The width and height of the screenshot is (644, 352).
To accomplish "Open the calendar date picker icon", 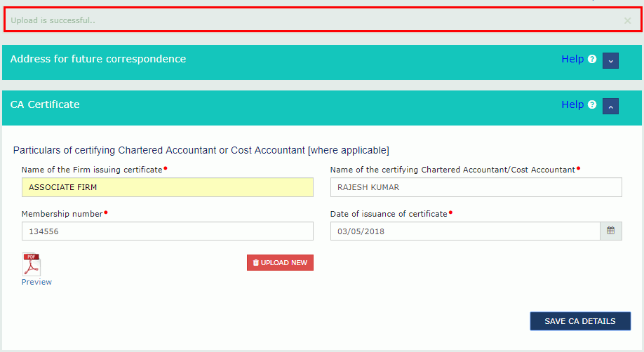I will tap(610, 231).
